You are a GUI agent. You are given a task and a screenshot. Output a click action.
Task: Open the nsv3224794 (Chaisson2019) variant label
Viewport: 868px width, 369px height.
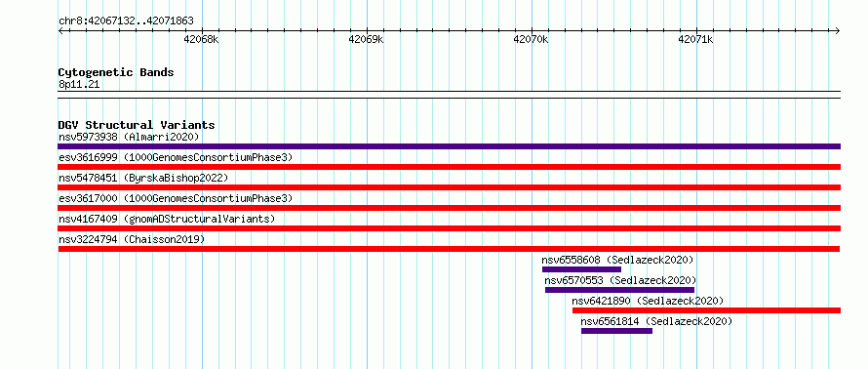[132, 239]
